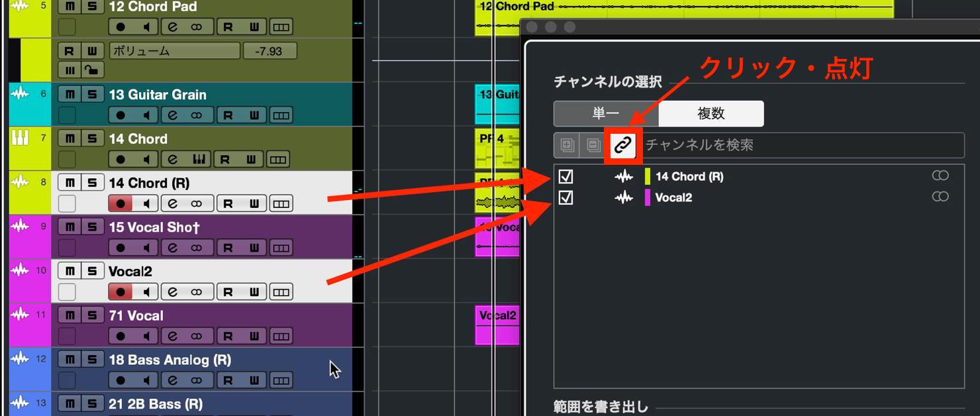Solo the 21 2B Bass (R) track
Screen dimensions: 980x416
[x=92, y=403]
